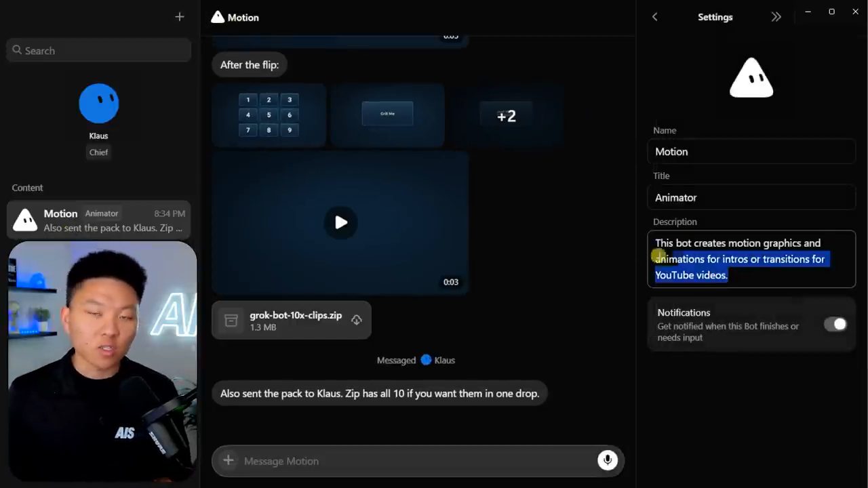The width and height of the screenshot is (868, 488).
Task: Open the numeric keypad thumbnail
Action: point(269,115)
